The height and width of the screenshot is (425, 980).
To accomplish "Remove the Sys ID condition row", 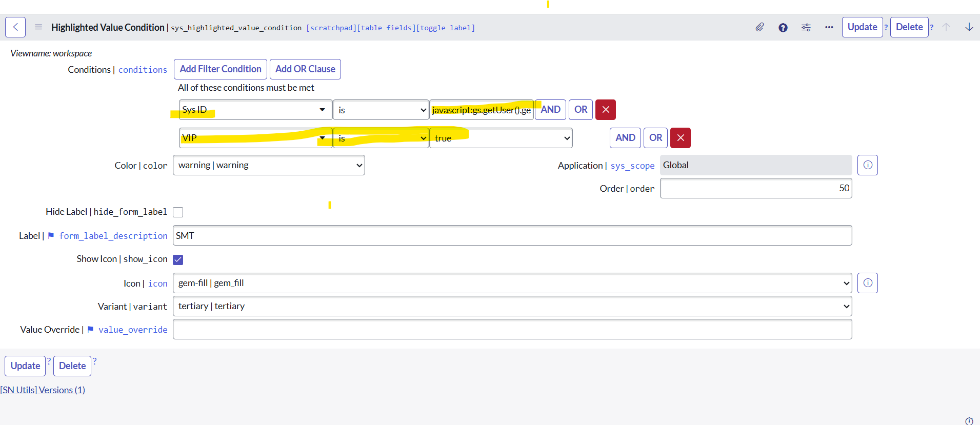I will click(x=605, y=110).
